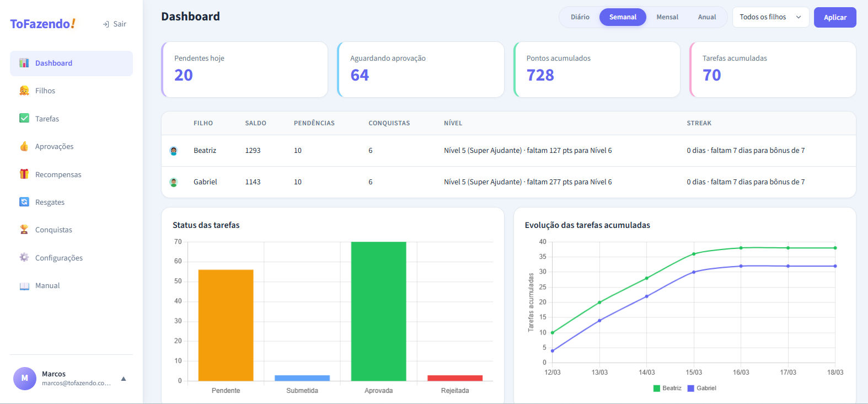Click the trophy Conquistas icon

click(x=24, y=230)
